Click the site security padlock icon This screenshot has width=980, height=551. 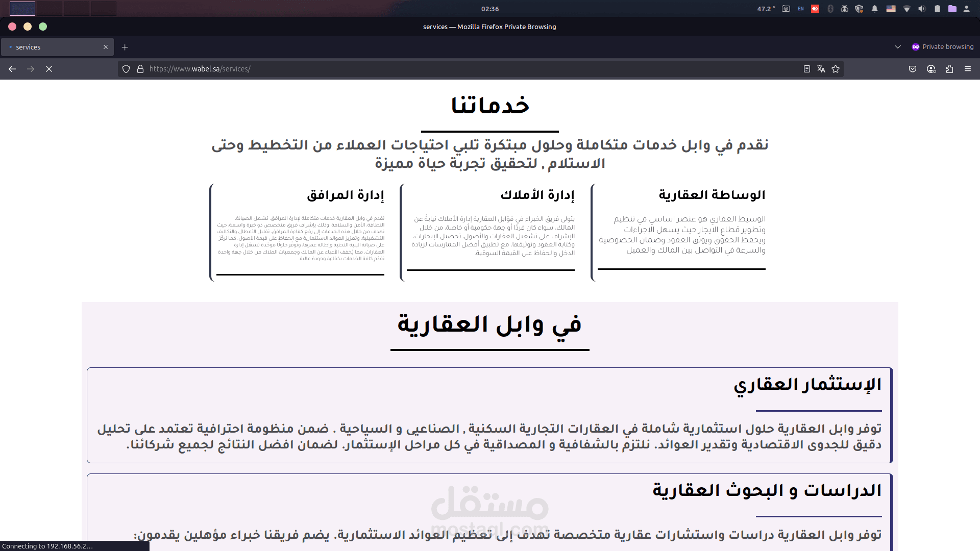click(140, 69)
